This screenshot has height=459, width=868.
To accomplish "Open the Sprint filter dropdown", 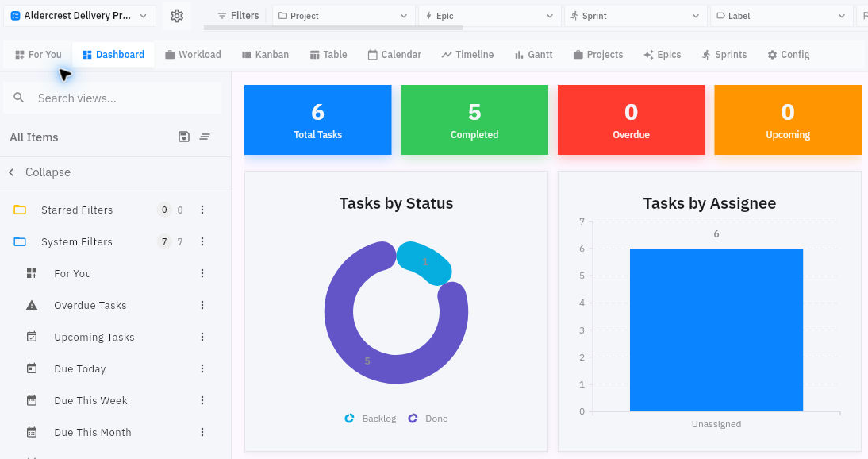I will [636, 16].
